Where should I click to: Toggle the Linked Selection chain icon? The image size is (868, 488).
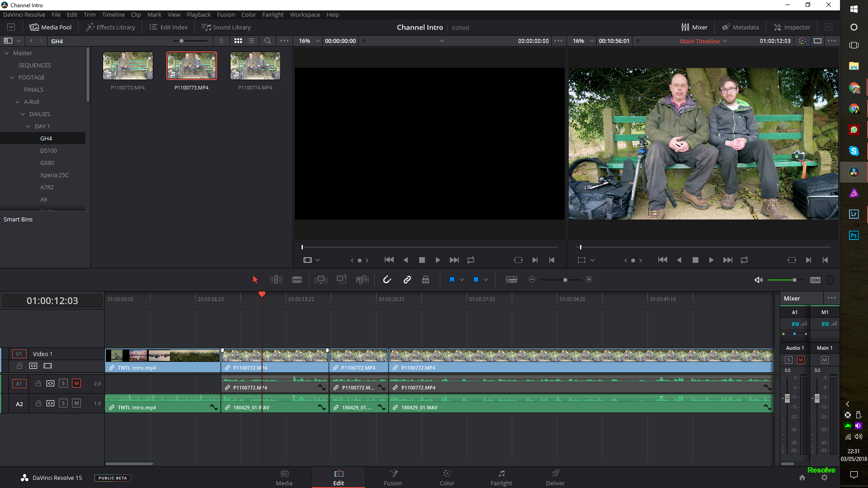coord(407,280)
